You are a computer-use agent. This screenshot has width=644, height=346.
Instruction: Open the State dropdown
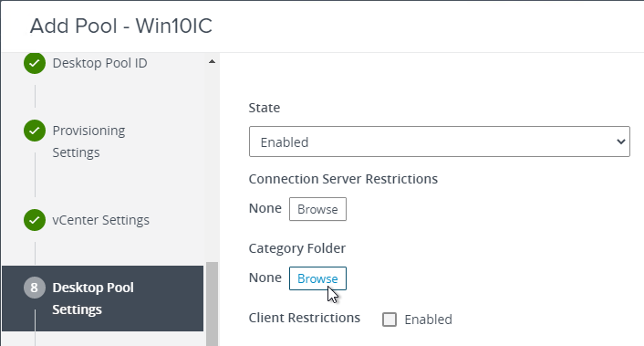coord(439,142)
